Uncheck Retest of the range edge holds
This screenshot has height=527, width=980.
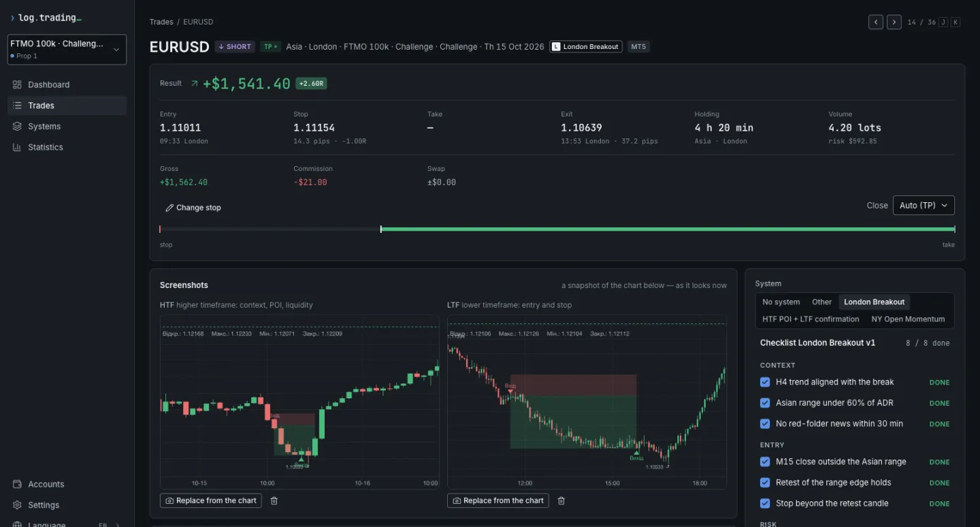[x=765, y=483]
